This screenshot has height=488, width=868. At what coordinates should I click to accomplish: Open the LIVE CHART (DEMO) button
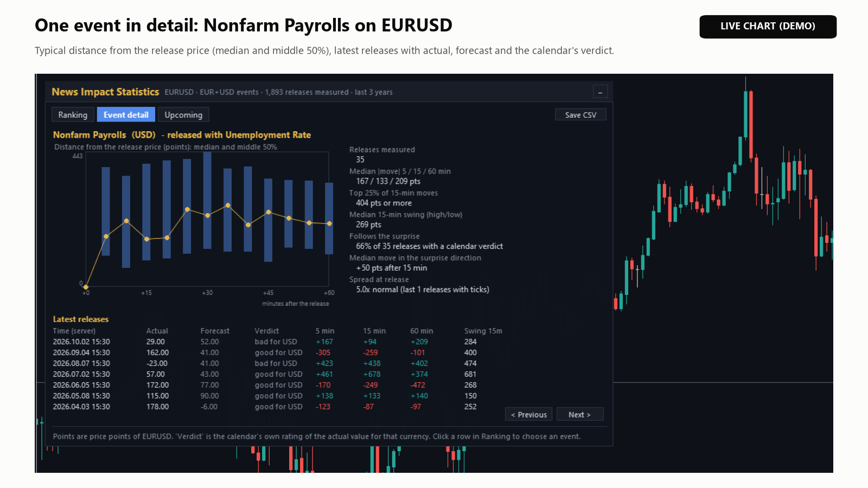768,27
